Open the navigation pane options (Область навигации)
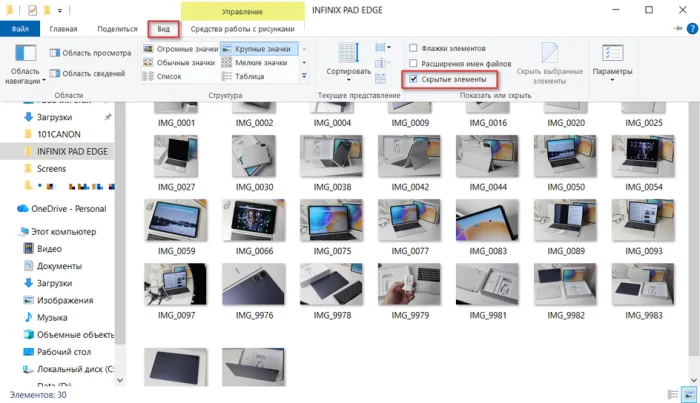The width and height of the screenshot is (700, 403). (x=25, y=64)
